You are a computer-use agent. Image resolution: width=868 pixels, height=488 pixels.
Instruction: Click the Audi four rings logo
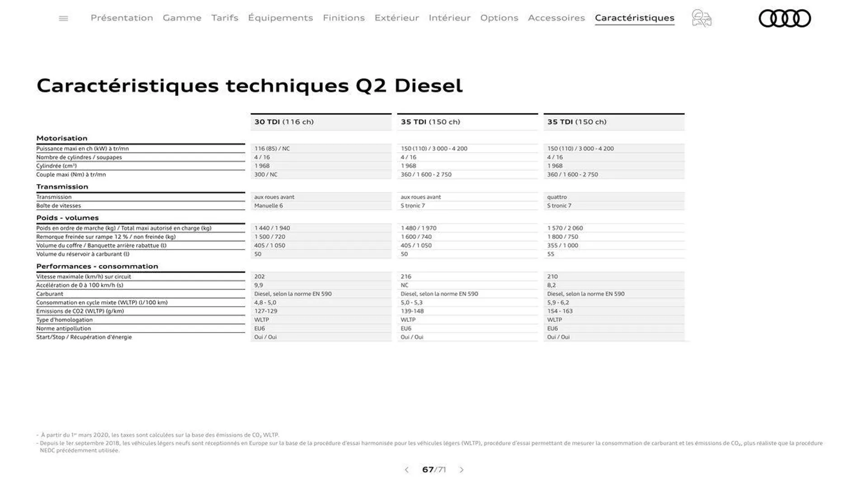point(784,19)
